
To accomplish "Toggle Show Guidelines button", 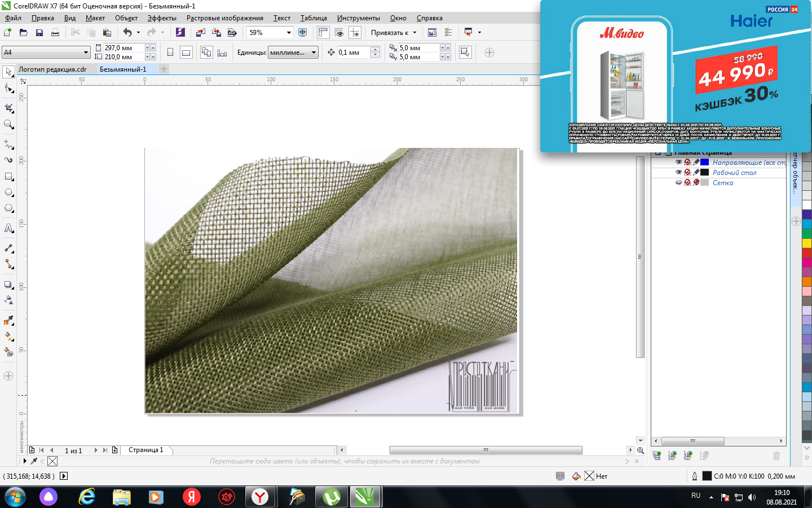I will [355, 33].
